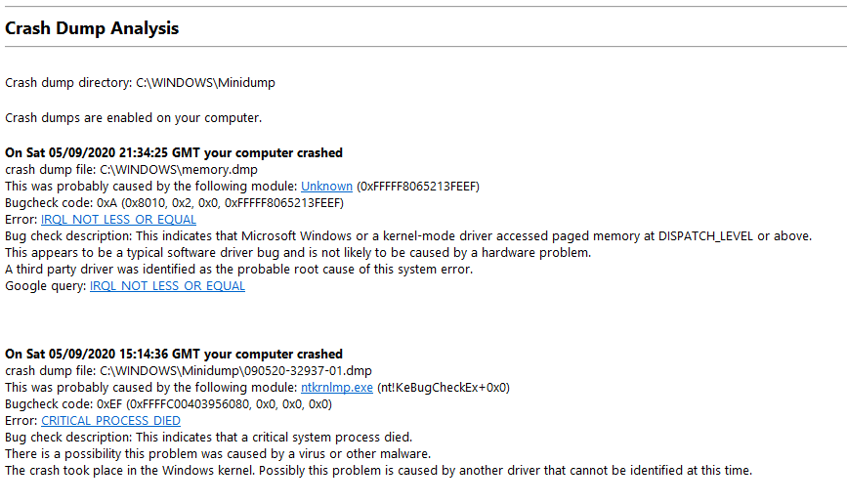Click the Bugcheck code 0xEF line
847x504 pixels.
pyautogui.click(x=168, y=404)
